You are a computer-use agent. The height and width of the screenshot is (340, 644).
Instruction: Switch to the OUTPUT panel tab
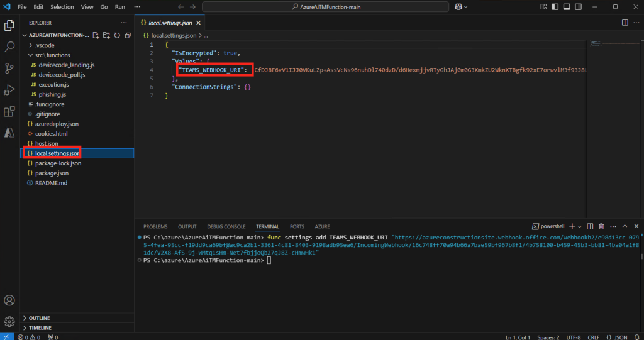(x=187, y=227)
